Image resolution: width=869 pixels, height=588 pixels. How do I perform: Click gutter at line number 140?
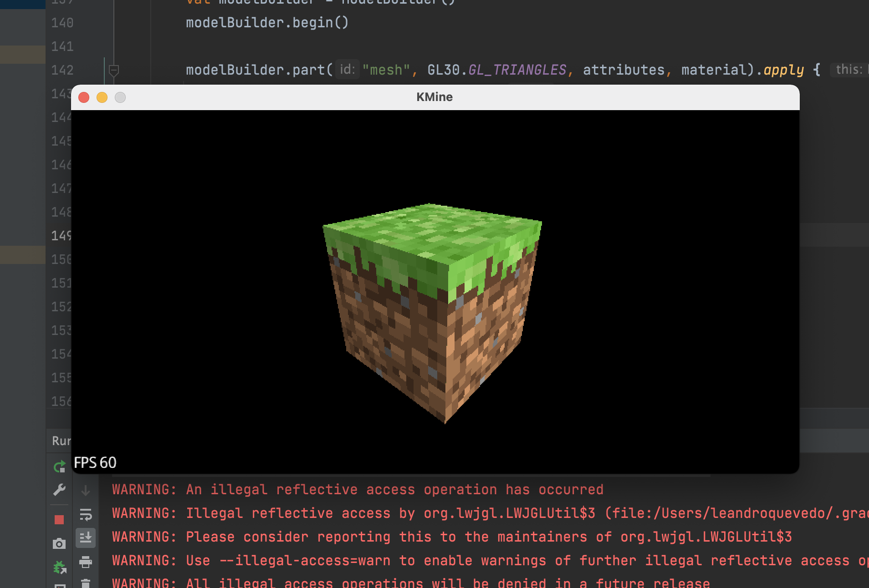(x=62, y=23)
